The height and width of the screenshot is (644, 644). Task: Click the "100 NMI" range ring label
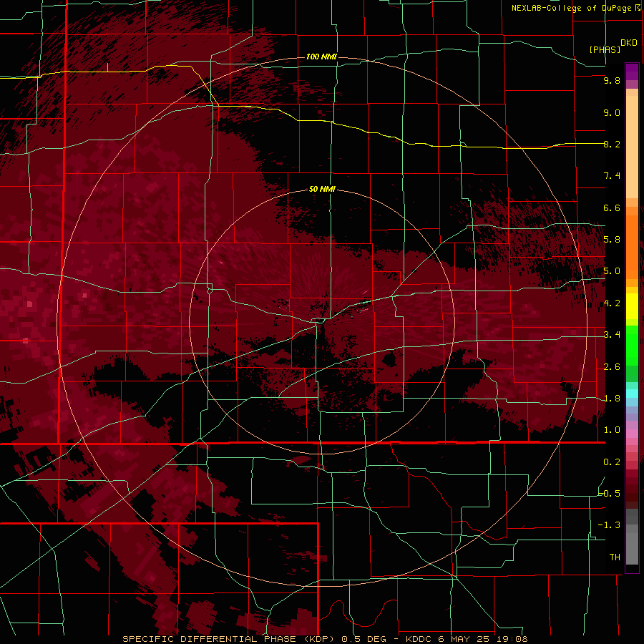pos(321,57)
